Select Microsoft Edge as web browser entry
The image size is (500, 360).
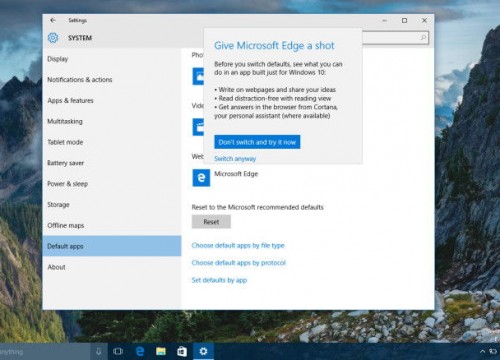tap(225, 177)
